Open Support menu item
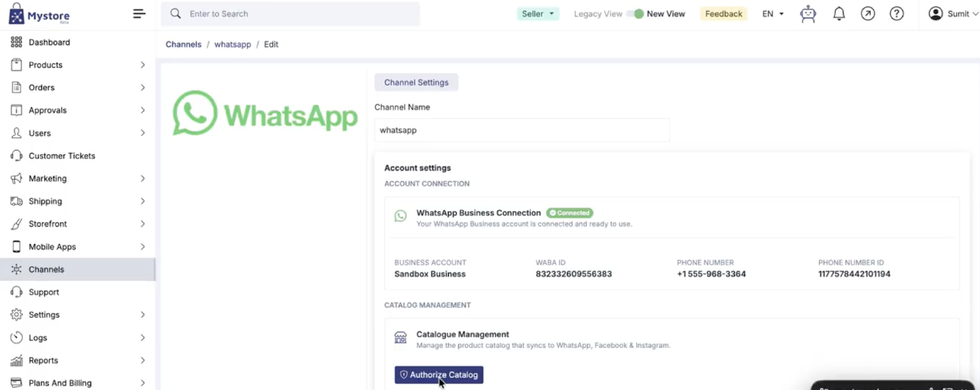This screenshot has width=980, height=390. click(78, 292)
